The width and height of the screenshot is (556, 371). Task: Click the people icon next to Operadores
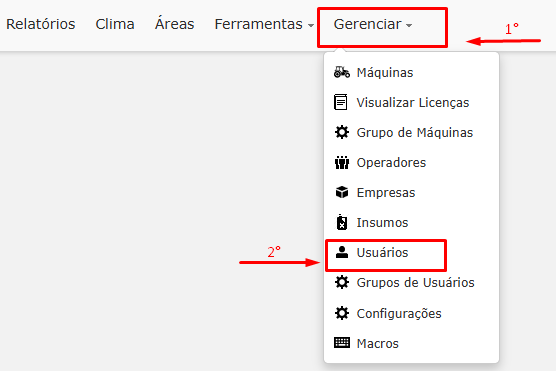tap(342, 162)
